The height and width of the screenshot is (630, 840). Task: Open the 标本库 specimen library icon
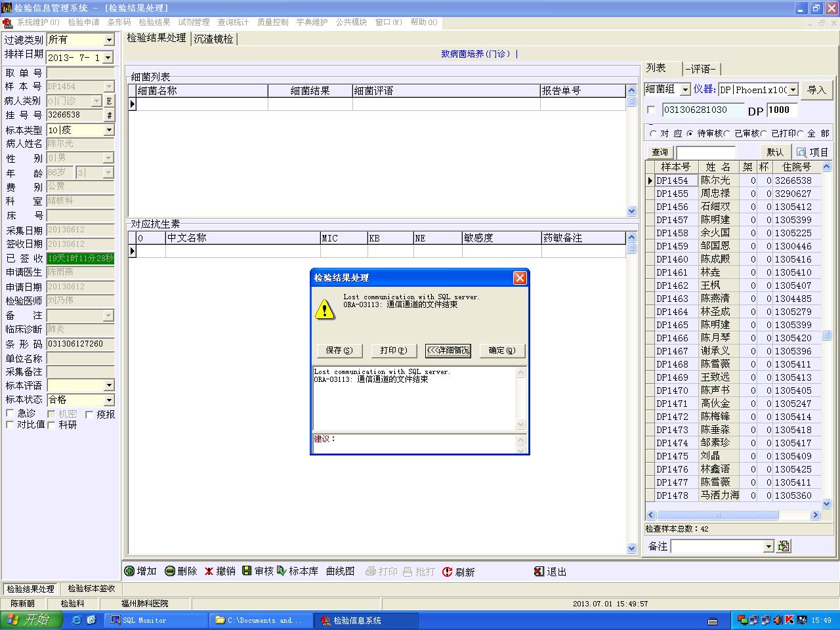coord(282,571)
